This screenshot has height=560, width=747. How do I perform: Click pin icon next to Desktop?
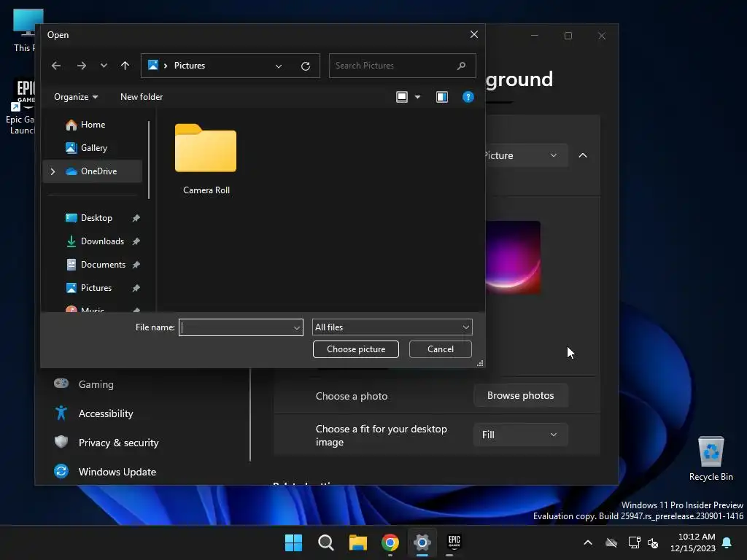[136, 218]
